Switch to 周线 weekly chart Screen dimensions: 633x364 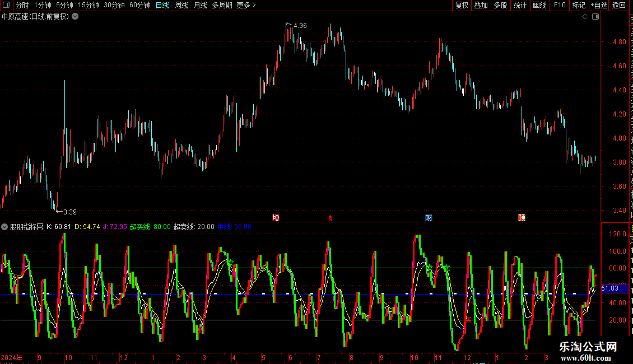coord(181,5)
